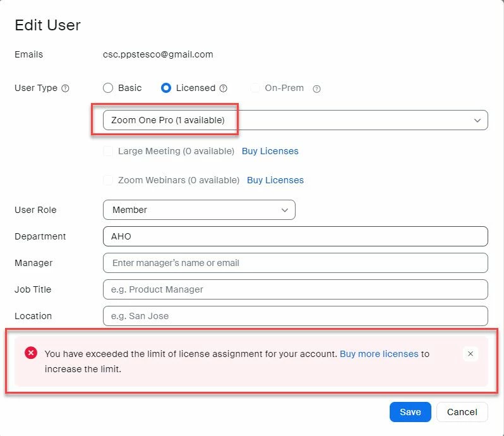Select the Basic user type
504x436 pixels.
[108, 88]
